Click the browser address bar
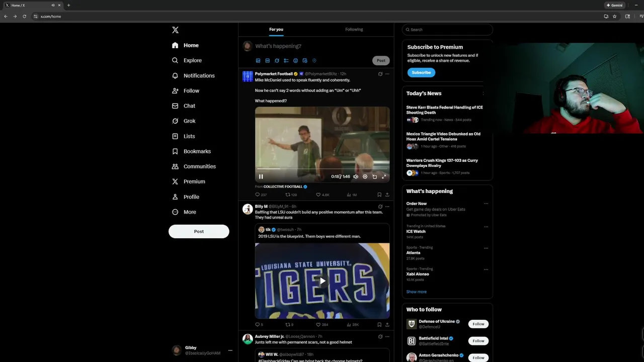 point(317,17)
